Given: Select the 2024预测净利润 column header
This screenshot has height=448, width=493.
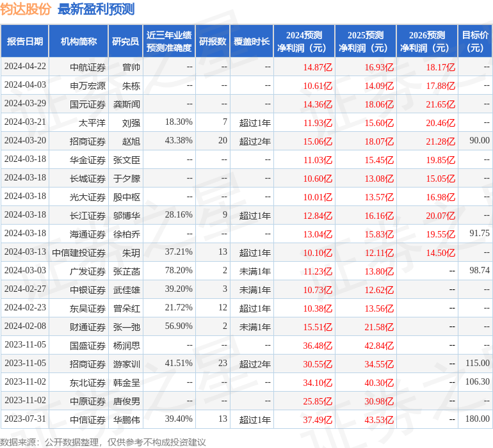Looking at the screenshot, I should [x=304, y=41].
